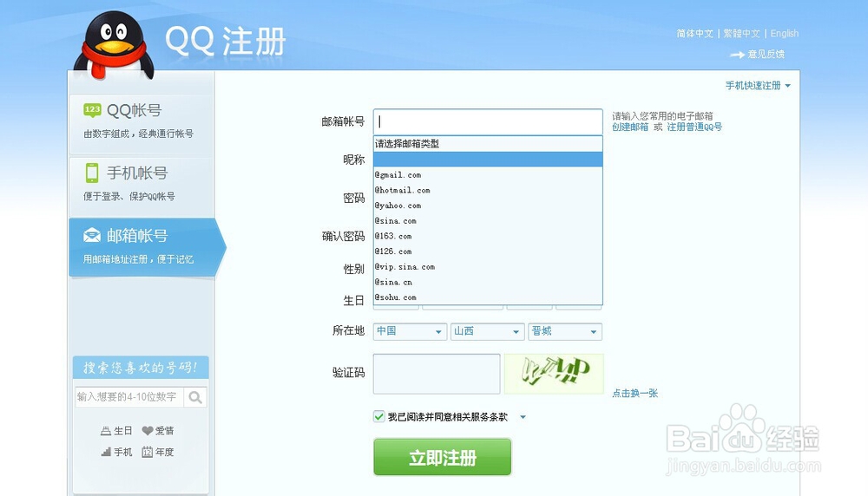Viewport: 868px width, 496px height.
Task: Select @sohu.com from the list
Action: click(488, 297)
